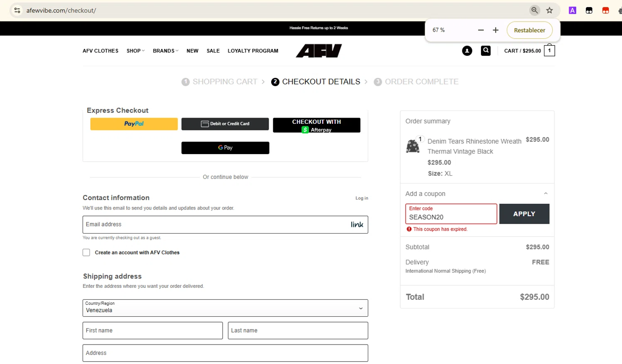Checkout with Afterpay button
The image size is (622, 364).
pos(316,125)
